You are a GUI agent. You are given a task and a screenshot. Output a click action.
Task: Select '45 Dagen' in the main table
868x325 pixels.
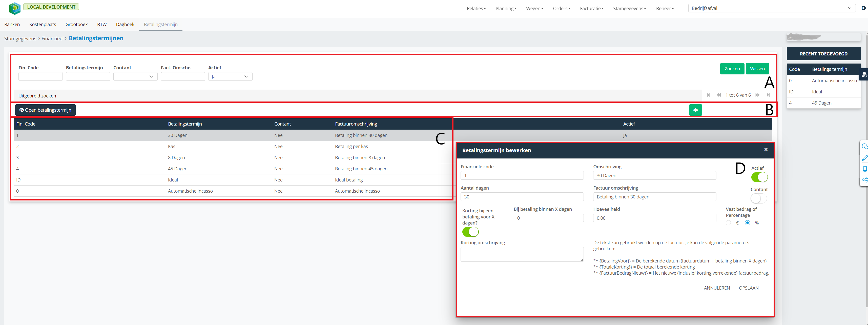coord(178,169)
